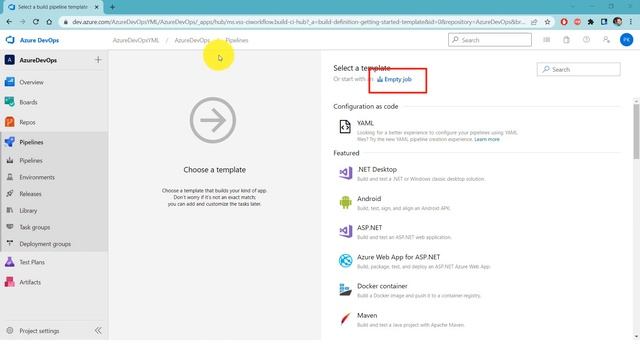
Task: Go to browser home page
Action: click(49, 22)
